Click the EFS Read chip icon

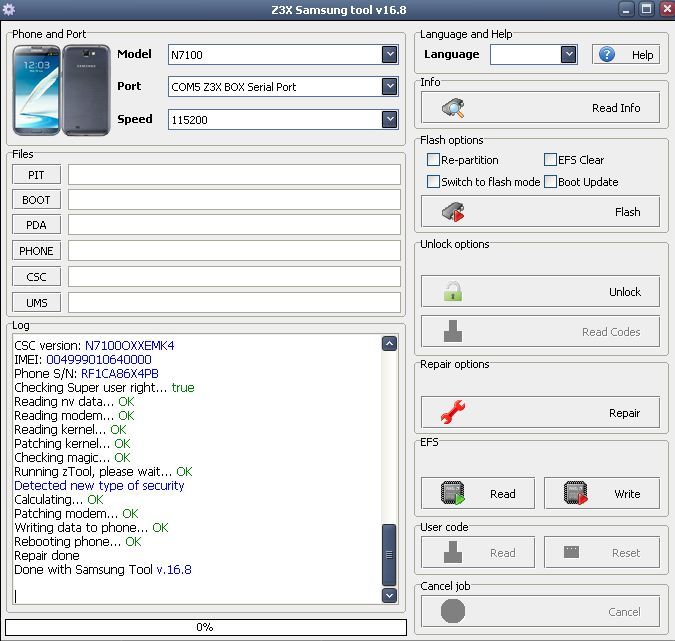pyautogui.click(x=453, y=493)
